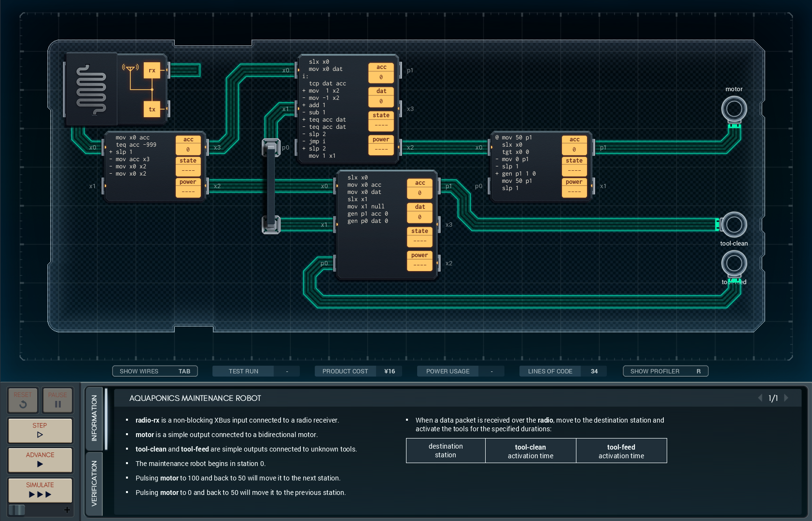Select the tool-clean output pin
Image resolution: width=812 pixels, height=521 pixels.
coord(734,224)
